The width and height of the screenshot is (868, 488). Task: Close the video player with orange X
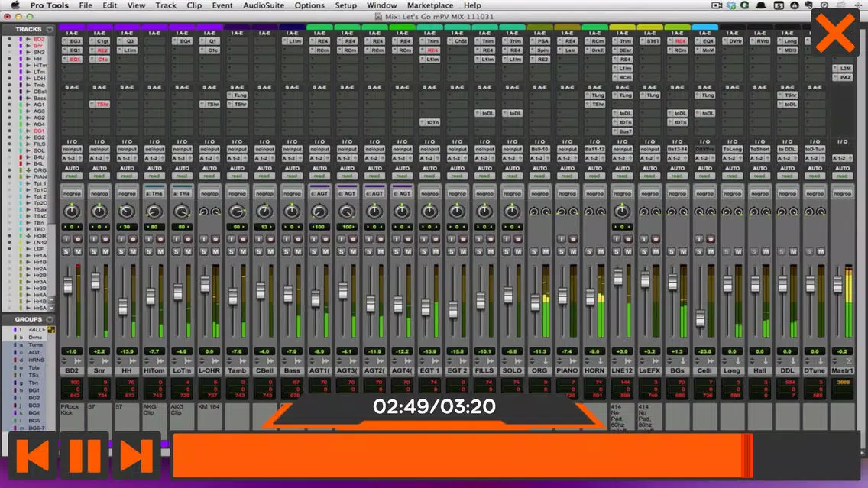(x=834, y=34)
